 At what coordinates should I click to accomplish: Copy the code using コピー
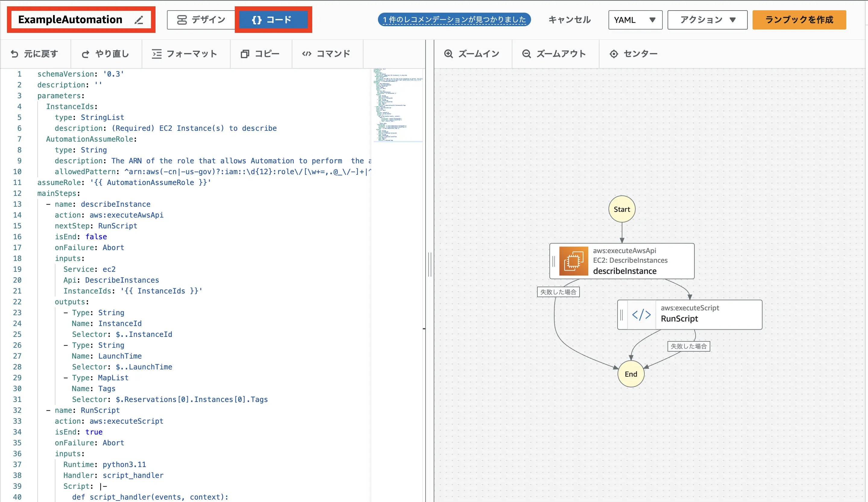(261, 54)
